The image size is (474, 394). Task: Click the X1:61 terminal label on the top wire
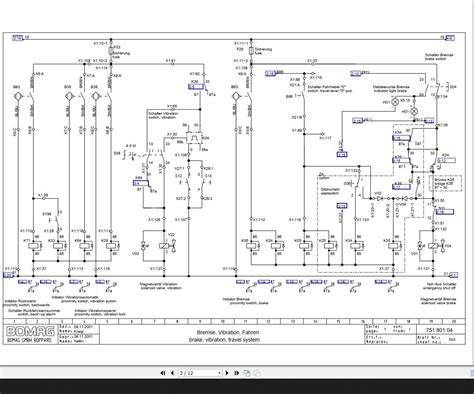pyautogui.click(x=171, y=60)
